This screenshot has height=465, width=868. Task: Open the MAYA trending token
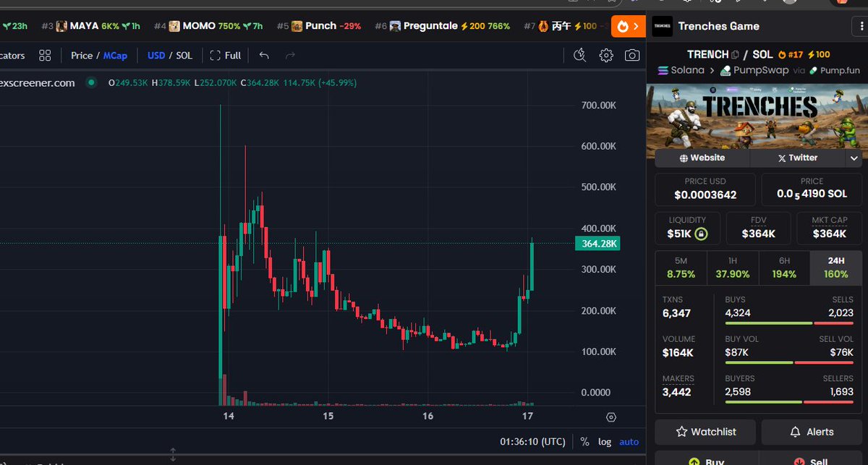(x=90, y=26)
